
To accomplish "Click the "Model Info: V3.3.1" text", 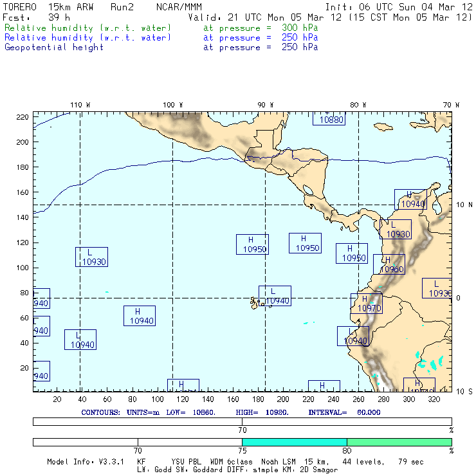I will pos(86,462).
